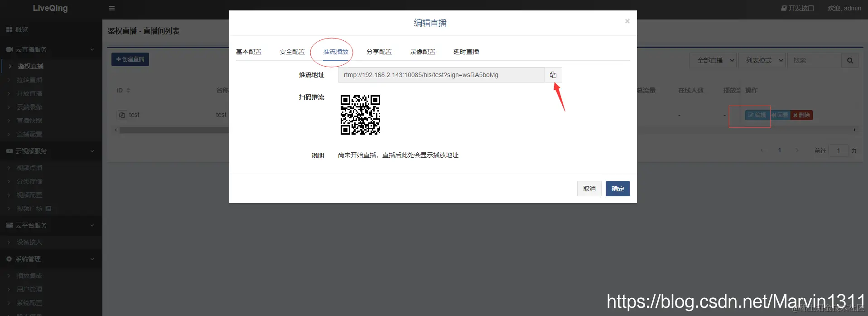
Task: Open the 开发接口 link
Action: click(797, 8)
